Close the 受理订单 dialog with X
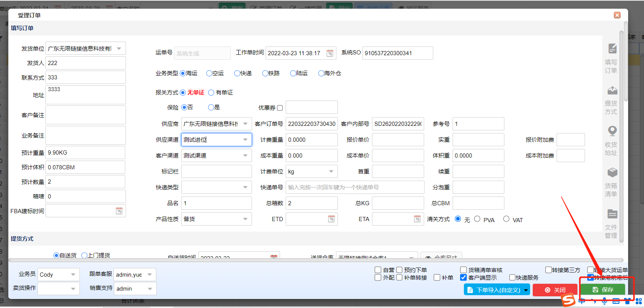Screen dimensions: 644x308 tap(617, 15)
